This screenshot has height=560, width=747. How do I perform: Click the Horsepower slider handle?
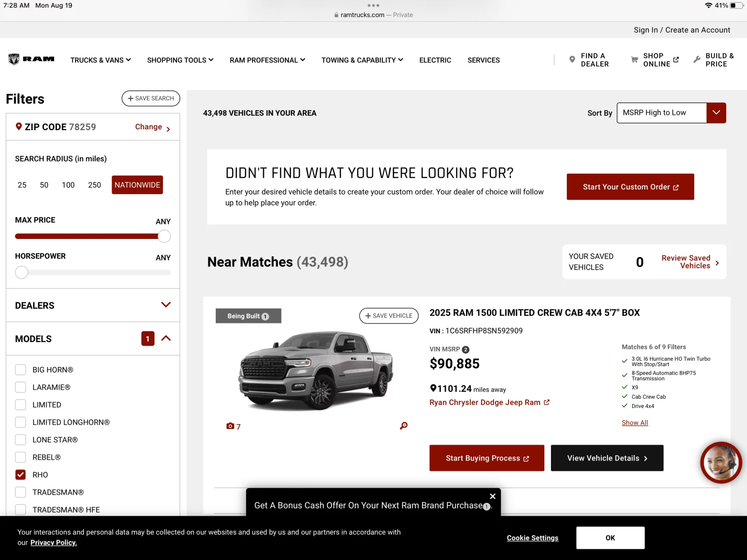pyautogui.click(x=21, y=272)
